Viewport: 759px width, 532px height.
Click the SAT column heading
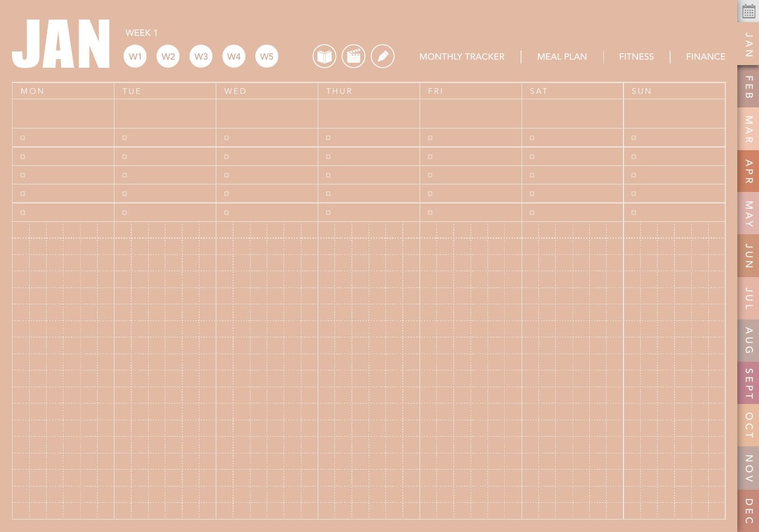pos(539,91)
